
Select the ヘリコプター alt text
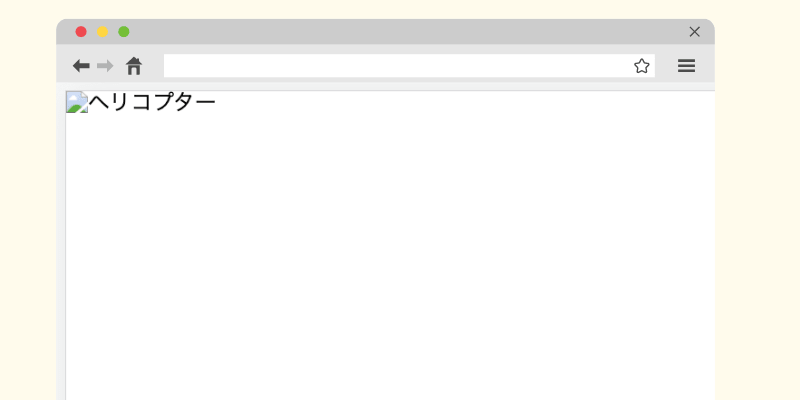click(x=152, y=103)
